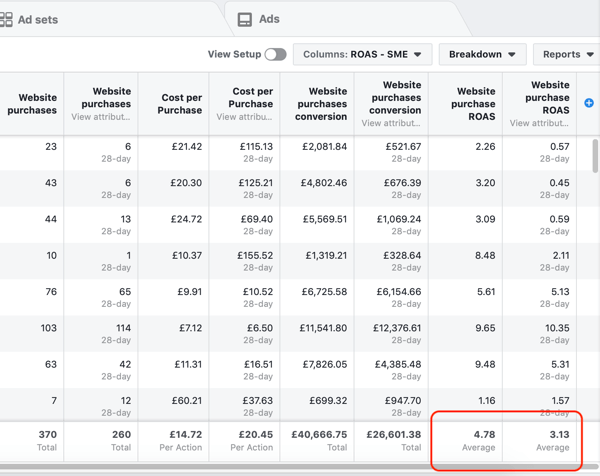Click the 4.78 average ROAS total
This screenshot has width=600, height=476.
point(484,435)
